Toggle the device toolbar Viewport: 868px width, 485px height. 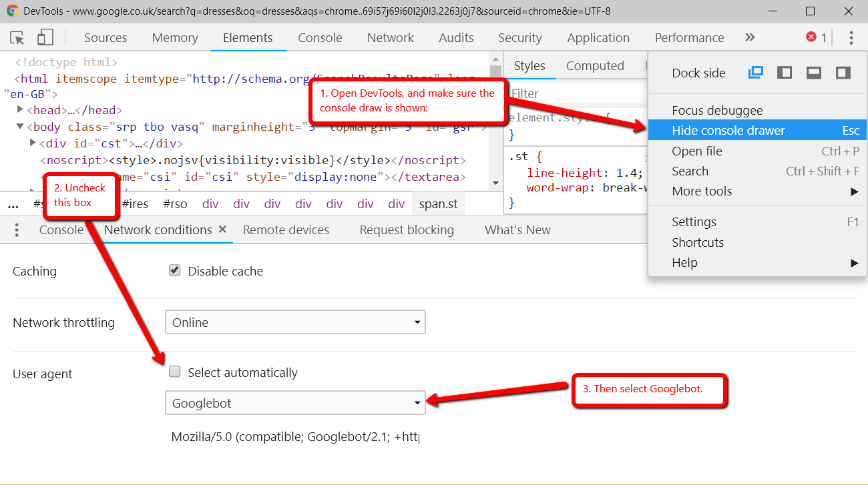tap(44, 38)
